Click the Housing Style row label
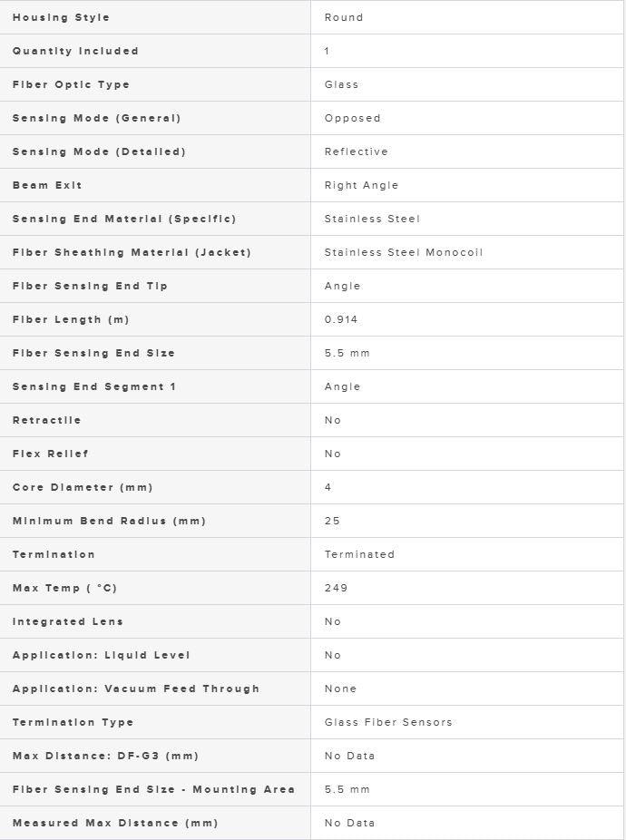The width and height of the screenshot is (626, 840). [61, 17]
